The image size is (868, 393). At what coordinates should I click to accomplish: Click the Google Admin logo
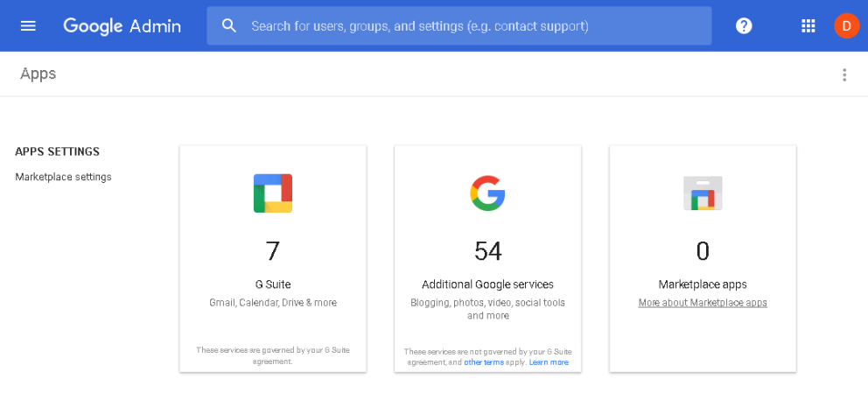pyautogui.click(x=122, y=26)
